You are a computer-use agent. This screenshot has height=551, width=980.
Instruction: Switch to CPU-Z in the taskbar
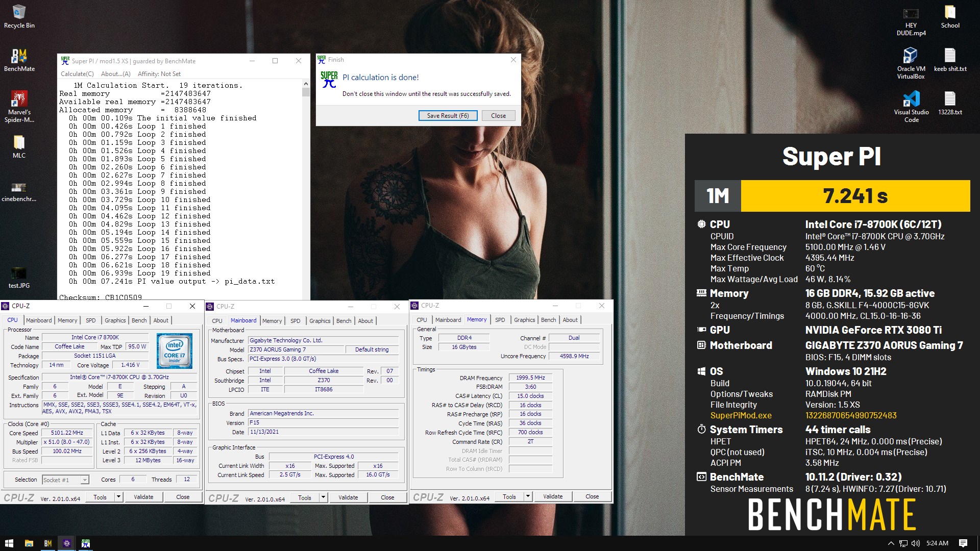tap(67, 543)
